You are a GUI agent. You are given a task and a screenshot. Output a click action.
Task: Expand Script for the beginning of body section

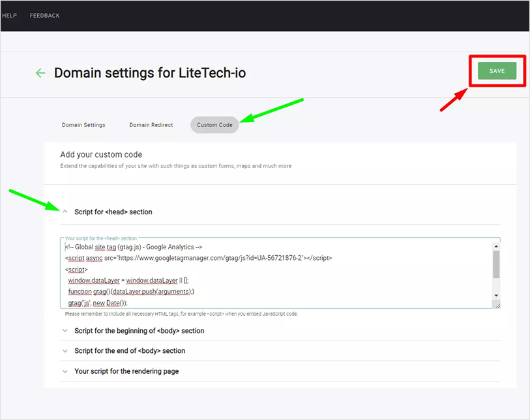(x=140, y=331)
